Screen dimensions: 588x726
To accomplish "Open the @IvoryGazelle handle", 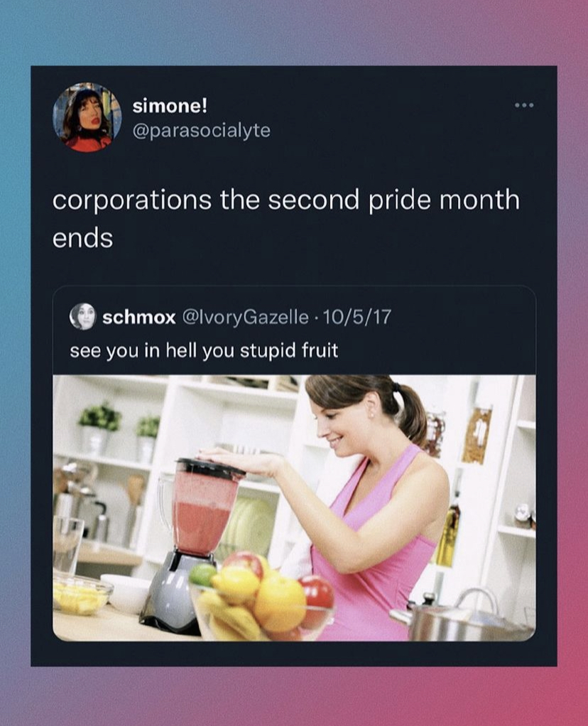I will click(x=246, y=317).
